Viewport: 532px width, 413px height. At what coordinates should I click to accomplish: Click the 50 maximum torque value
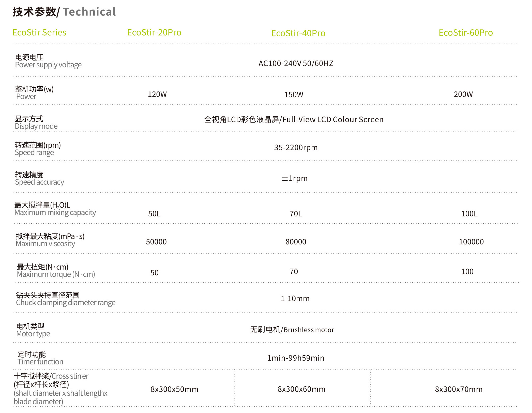[154, 273]
